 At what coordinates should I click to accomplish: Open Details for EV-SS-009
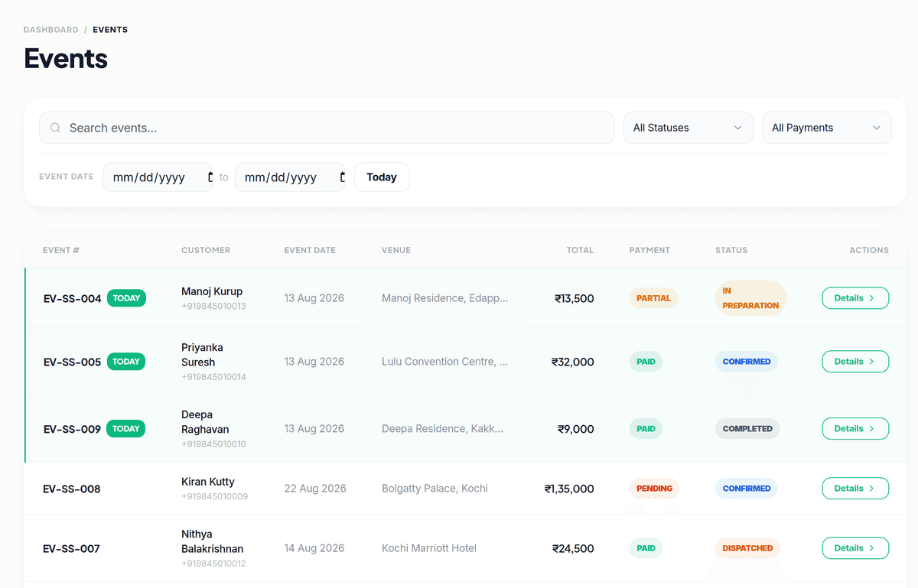pyautogui.click(x=855, y=429)
